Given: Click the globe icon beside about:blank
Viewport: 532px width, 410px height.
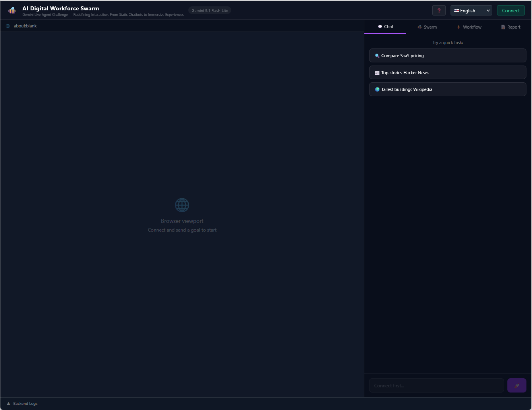Looking at the screenshot, I should point(8,26).
